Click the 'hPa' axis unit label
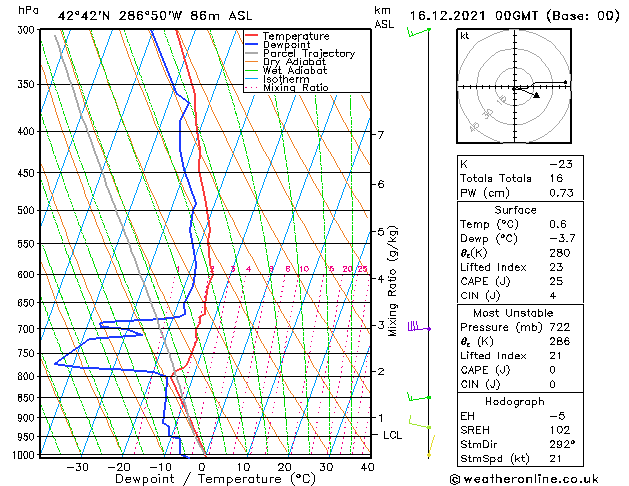This screenshot has width=629, height=486. pyautogui.click(x=28, y=10)
